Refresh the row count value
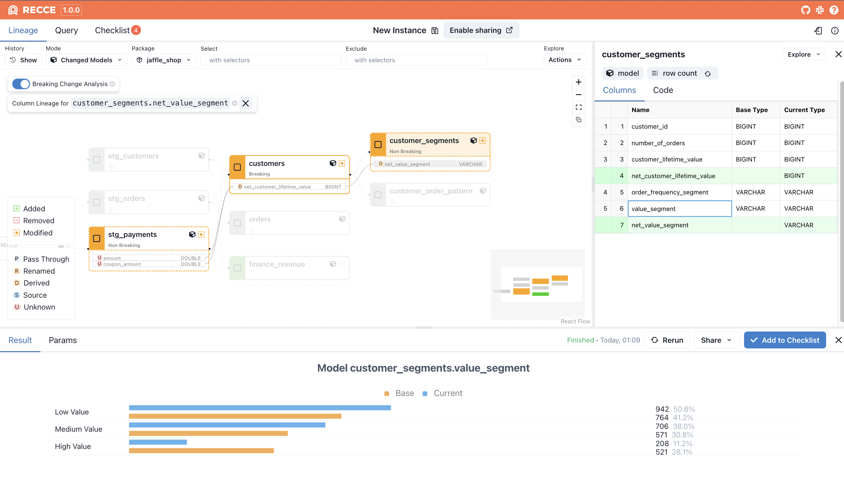Screen dimensions: 844x504 708,74
